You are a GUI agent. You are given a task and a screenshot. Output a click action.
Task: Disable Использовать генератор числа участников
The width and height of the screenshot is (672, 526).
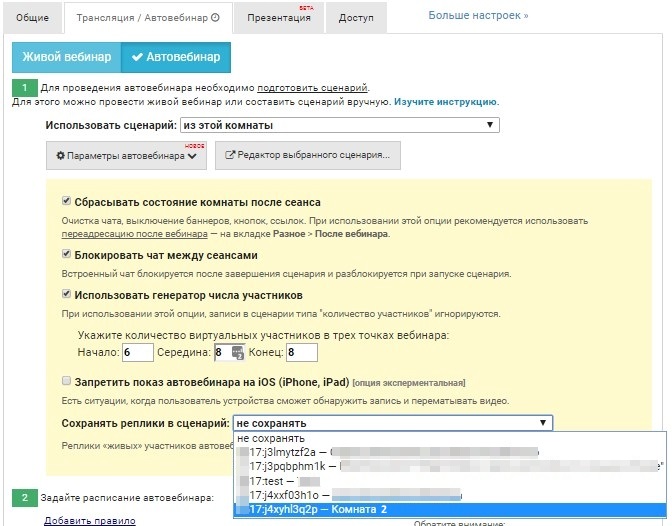(x=67, y=294)
